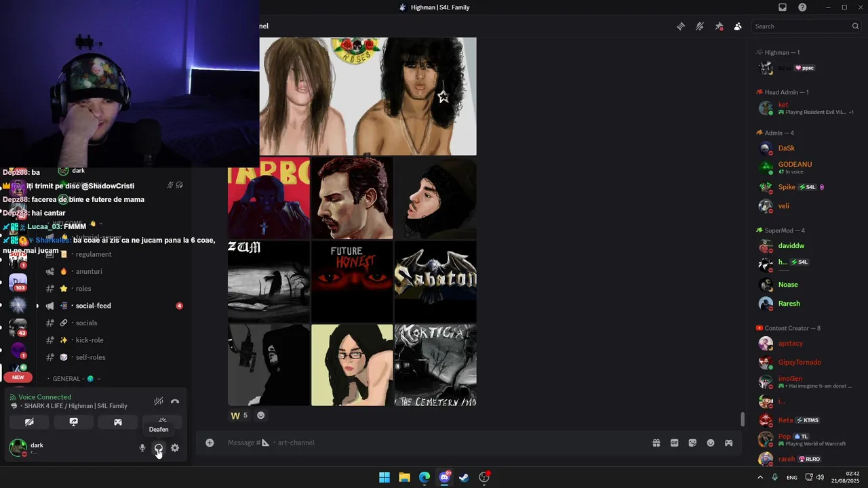Viewport: 868px width, 488px height.
Task: Open member DaSk profile
Action: click(x=806, y=148)
